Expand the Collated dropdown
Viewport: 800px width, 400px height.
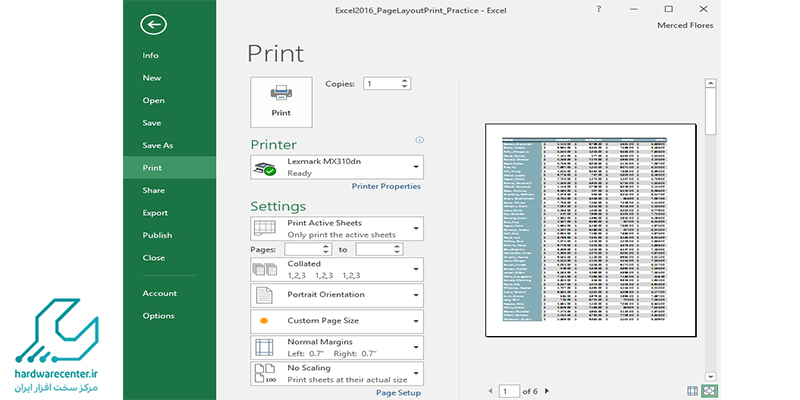click(337, 269)
